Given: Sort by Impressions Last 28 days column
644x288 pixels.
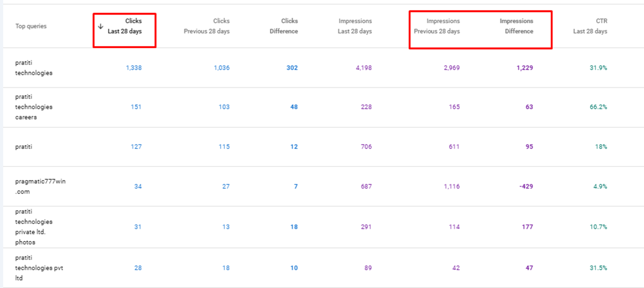Looking at the screenshot, I should tap(355, 26).
